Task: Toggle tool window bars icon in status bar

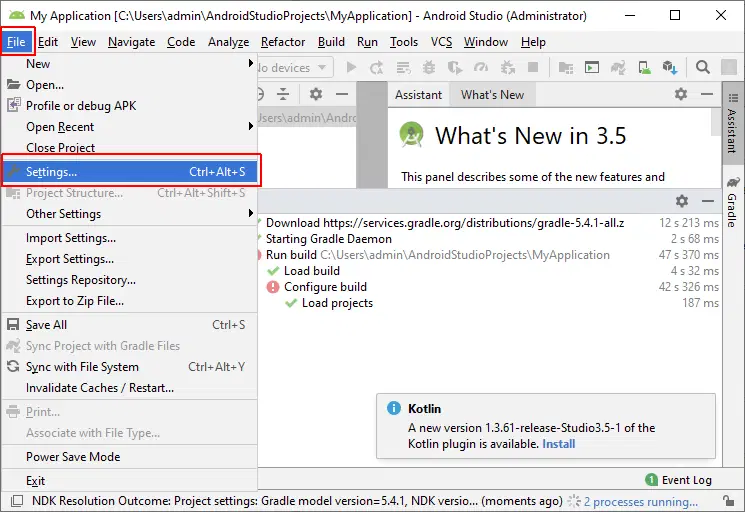Action: pyautogui.click(x=17, y=501)
